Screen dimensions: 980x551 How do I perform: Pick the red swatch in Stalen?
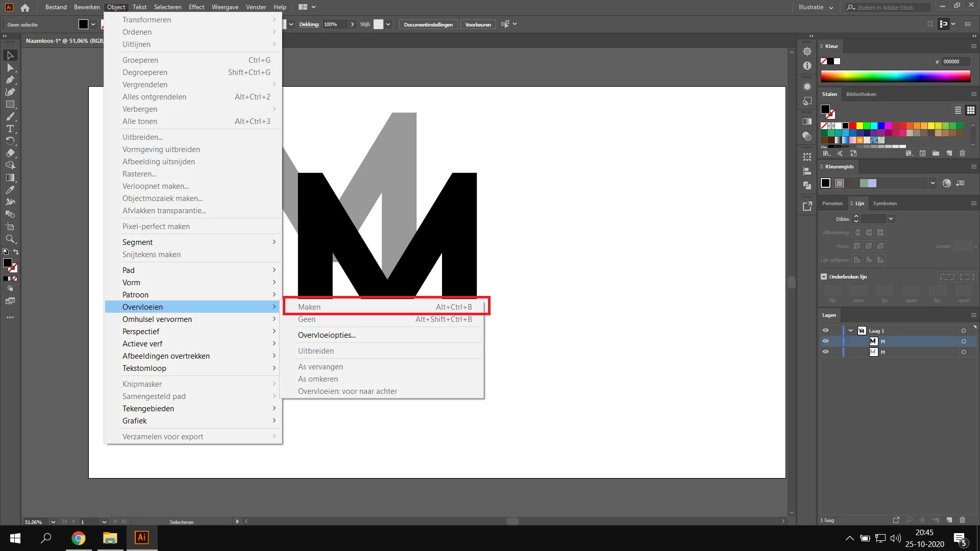click(x=852, y=126)
